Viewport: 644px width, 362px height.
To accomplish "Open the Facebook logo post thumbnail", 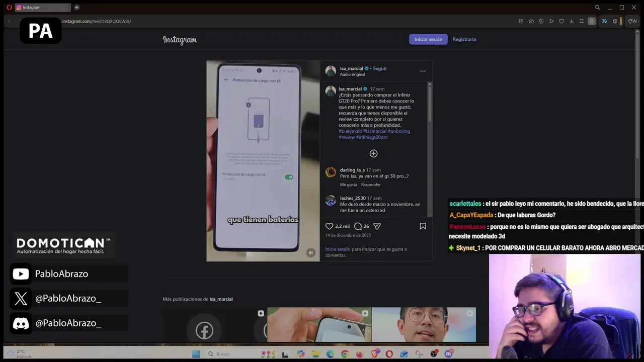I will [214, 325].
